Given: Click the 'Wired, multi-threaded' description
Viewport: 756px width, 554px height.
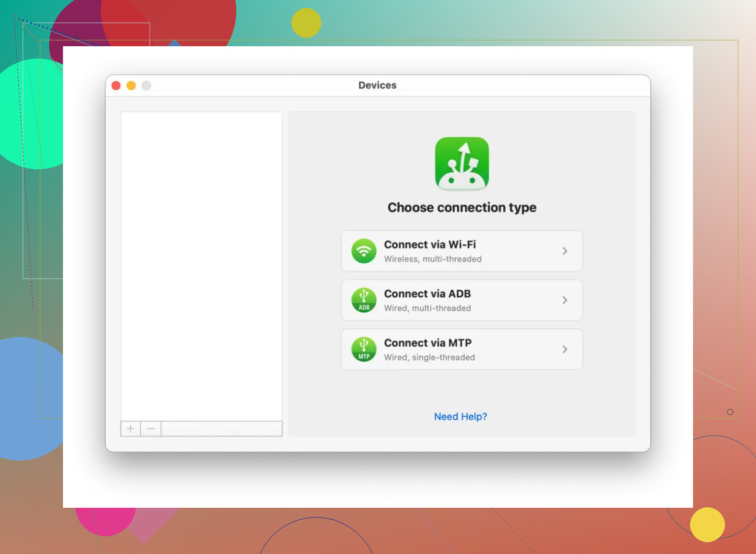Looking at the screenshot, I should pos(427,308).
